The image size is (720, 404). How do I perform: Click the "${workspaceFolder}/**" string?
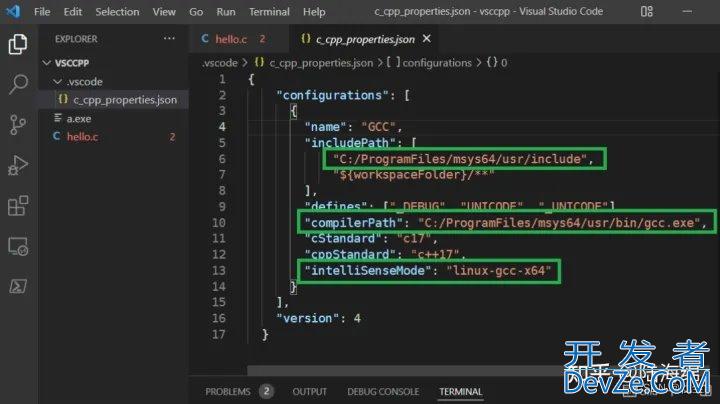pyautogui.click(x=414, y=175)
